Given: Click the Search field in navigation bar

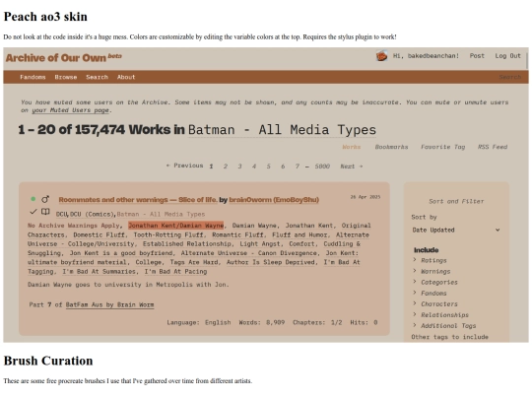Looking at the screenshot, I should 509,77.
